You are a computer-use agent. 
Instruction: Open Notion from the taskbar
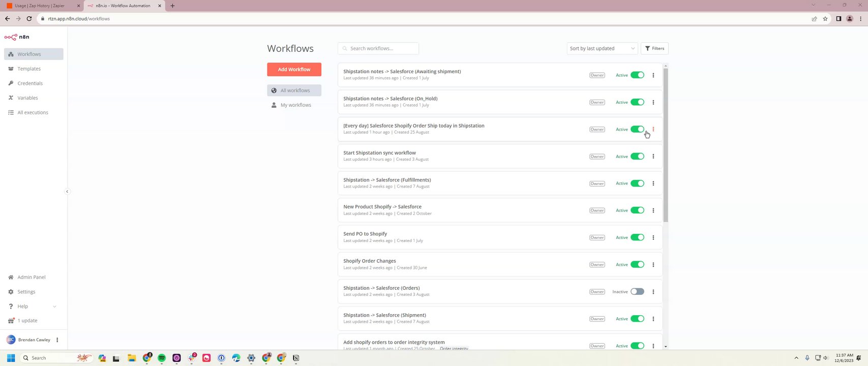(x=296, y=358)
